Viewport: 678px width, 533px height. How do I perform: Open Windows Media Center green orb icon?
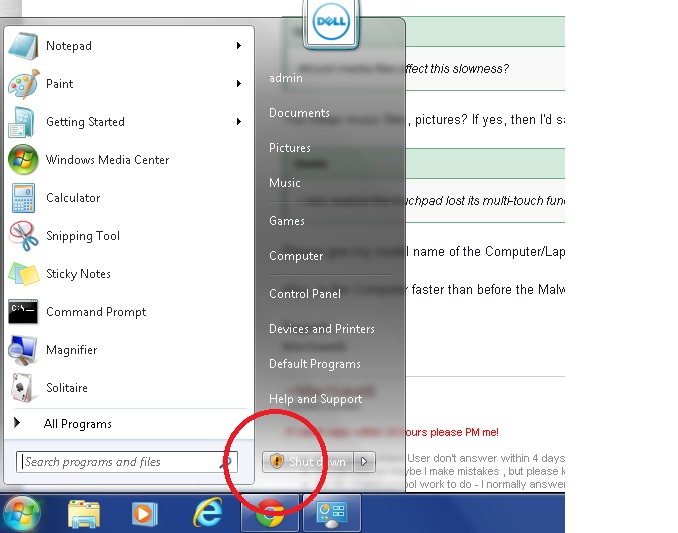pyautogui.click(x=23, y=160)
